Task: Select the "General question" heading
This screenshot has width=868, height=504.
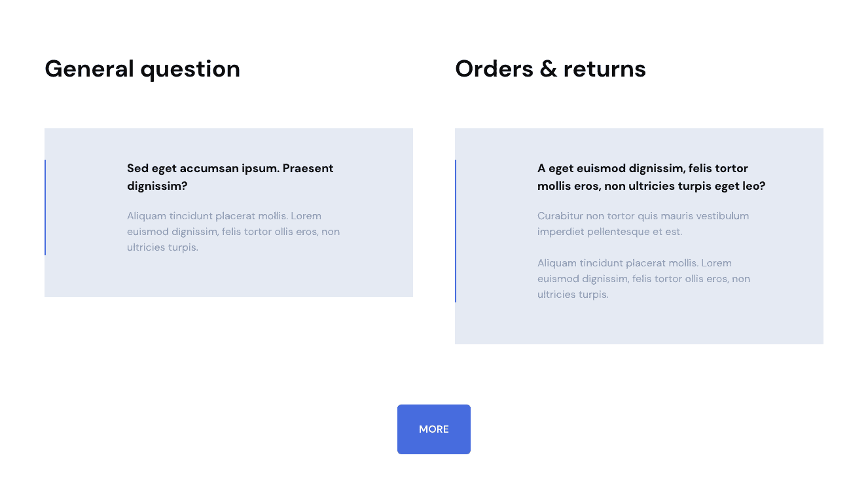Action: (142, 69)
